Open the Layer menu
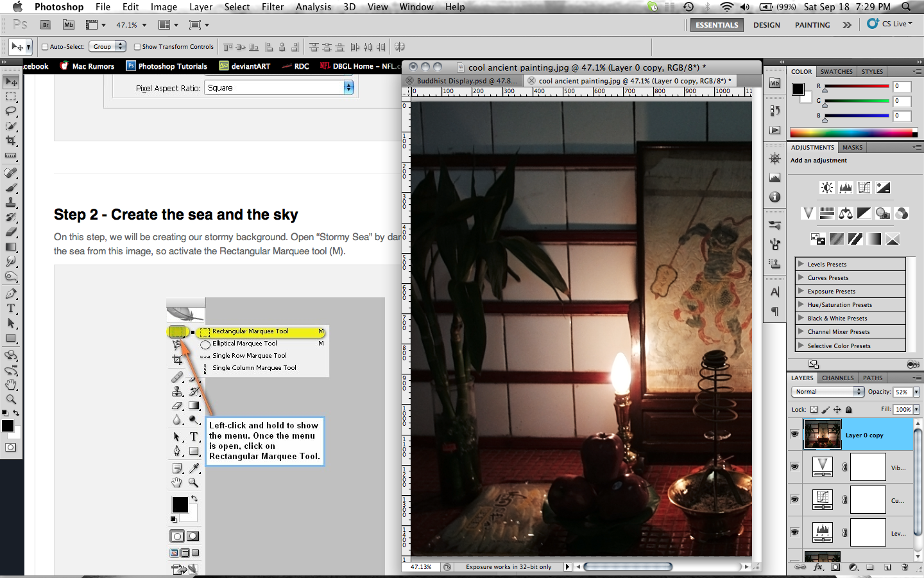Image resolution: width=924 pixels, height=578 pixels. (201, 7)
